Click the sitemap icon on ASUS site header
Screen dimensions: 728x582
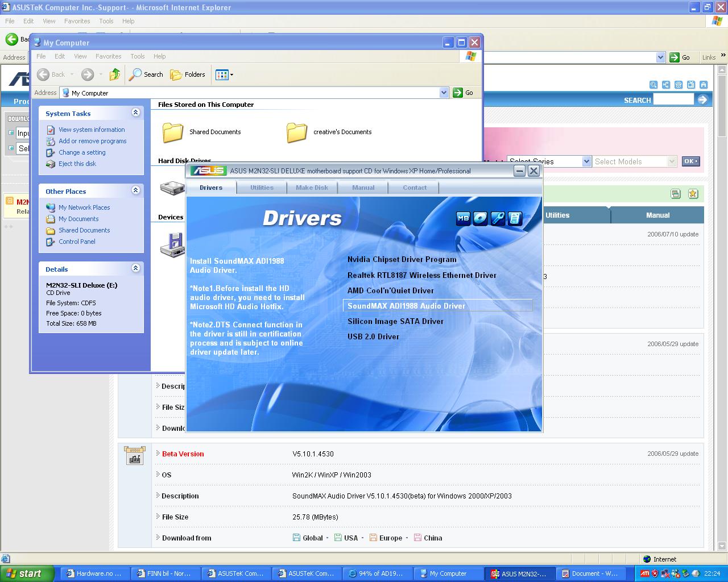(x=666, y=85)
